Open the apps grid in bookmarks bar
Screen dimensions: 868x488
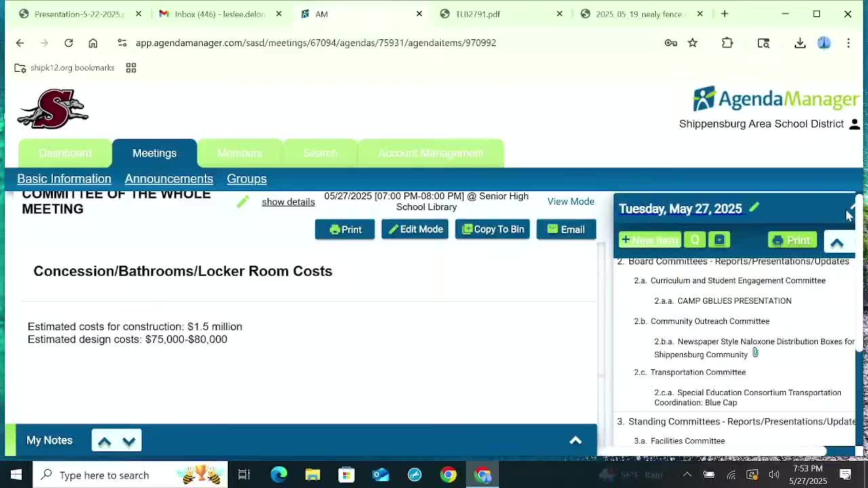tap(131, 68)
